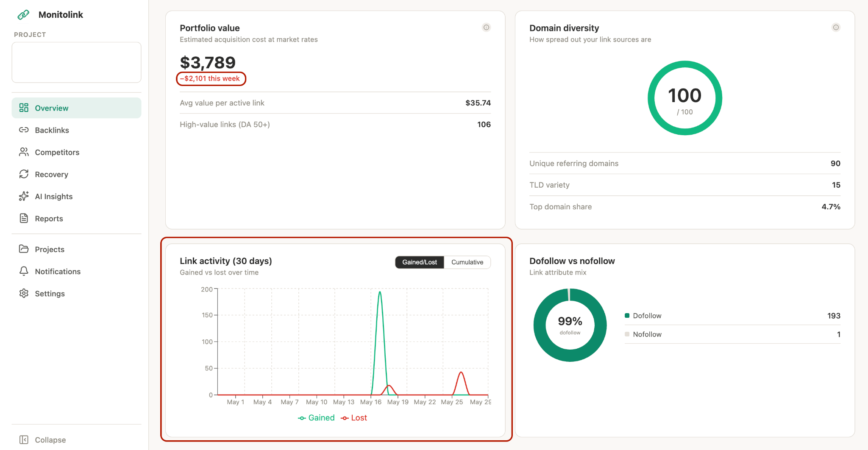The image size is (868, 450).
Task: Click the AI Insights sparkle icon
Action: point(24,196)
